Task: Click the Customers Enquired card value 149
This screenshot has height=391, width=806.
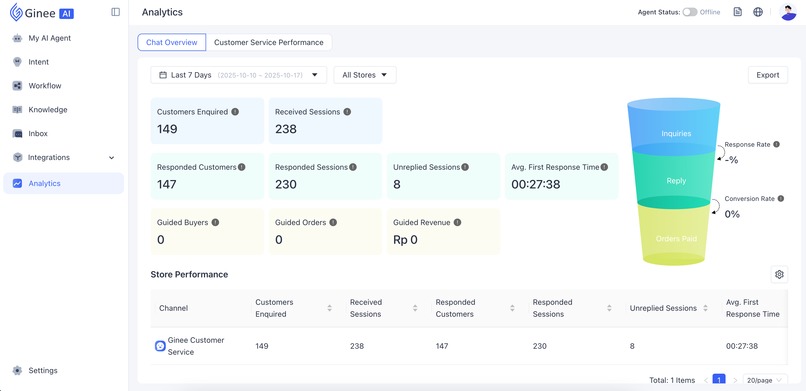Action: 167,129
